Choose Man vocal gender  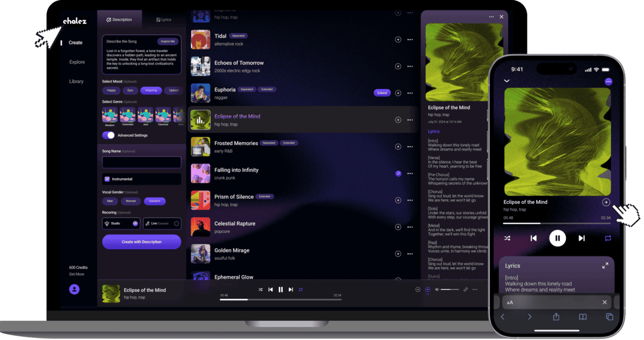pos(110,201)
